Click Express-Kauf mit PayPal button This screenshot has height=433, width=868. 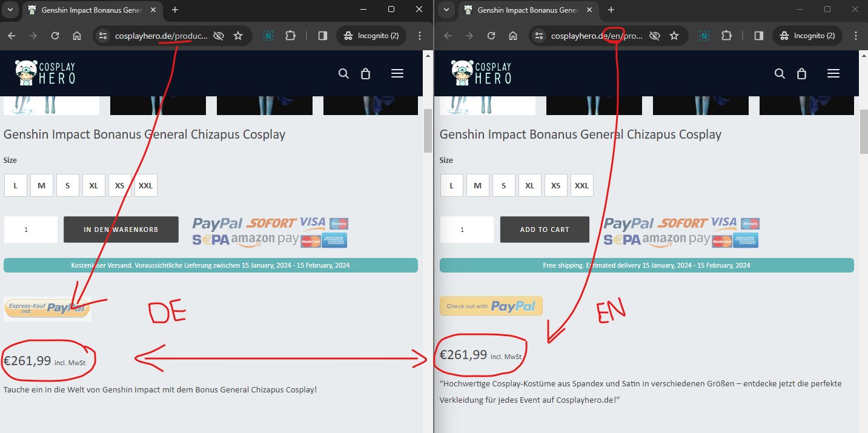point(47,309)
